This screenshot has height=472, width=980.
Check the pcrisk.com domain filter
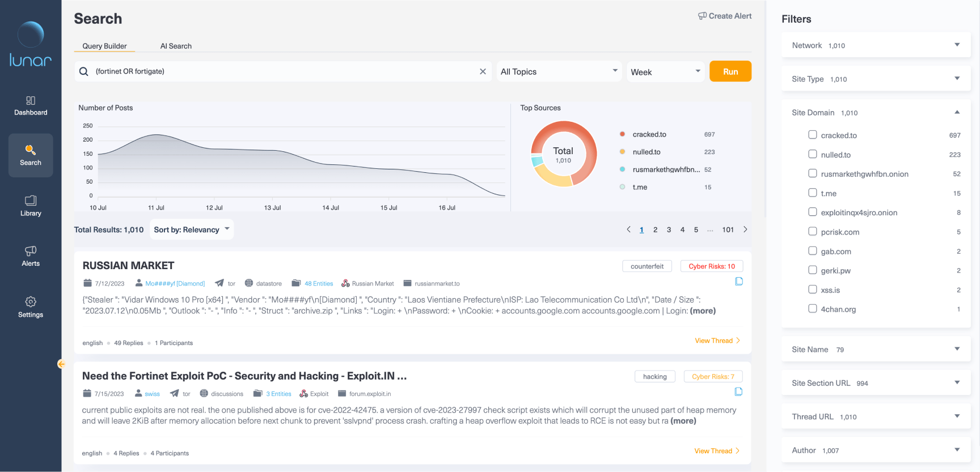tap(813, 231)
